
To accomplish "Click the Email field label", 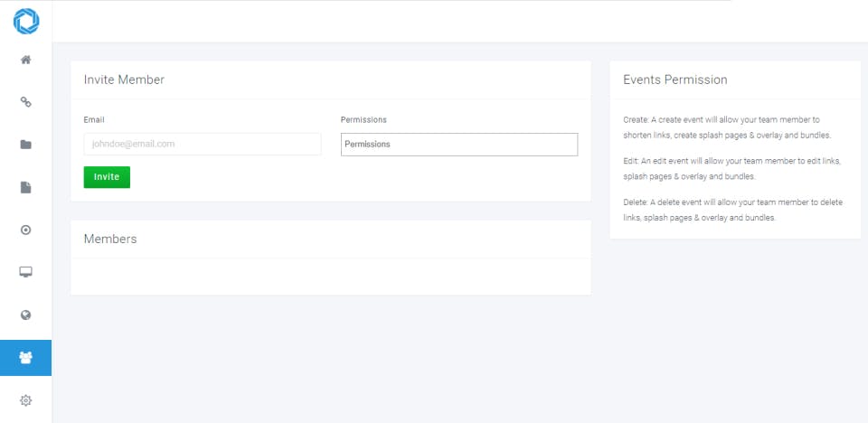I will point(94,119).
